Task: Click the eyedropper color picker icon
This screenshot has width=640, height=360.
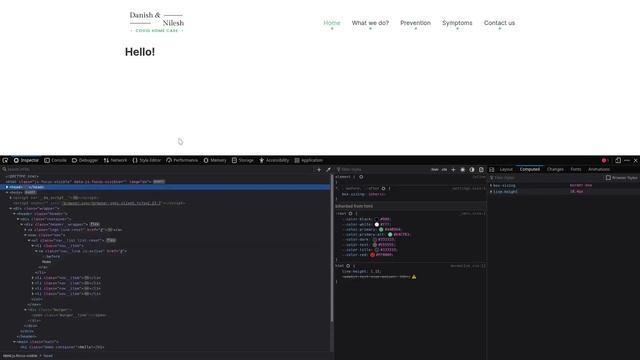Action: point(328,169)
